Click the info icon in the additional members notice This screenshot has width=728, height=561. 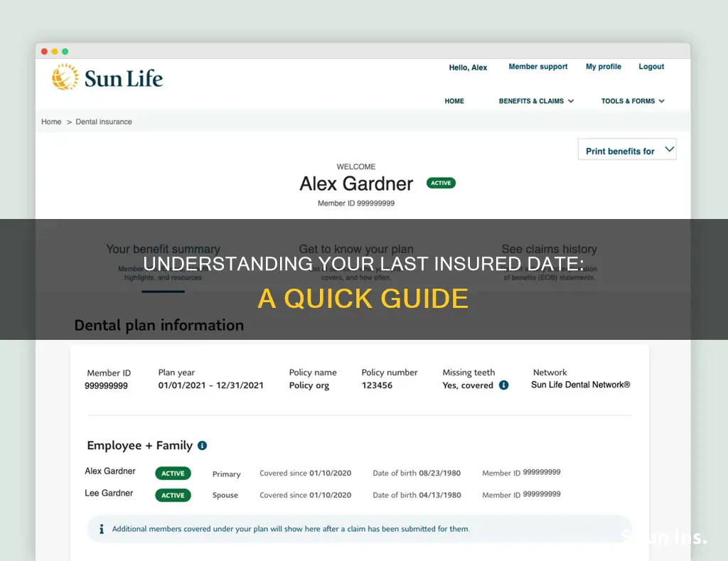[x=102, y=529]
